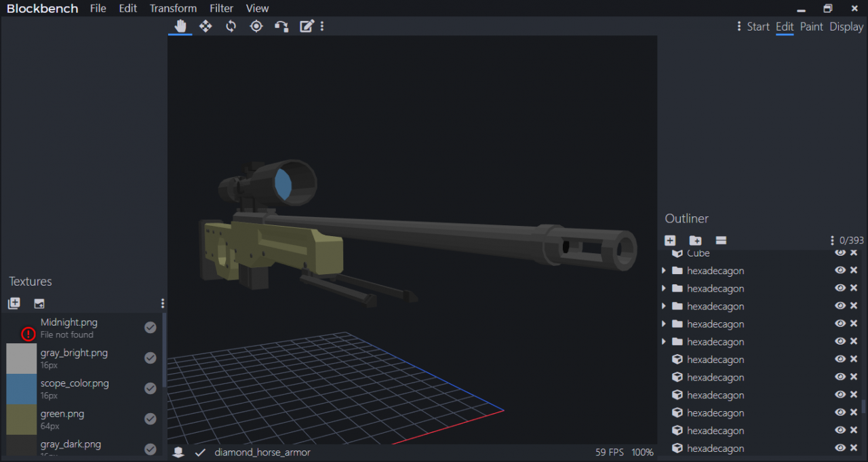This screenshot has height=462, width=868.
Task: Select the green.png texture swatch
Action: coord(21,419)
